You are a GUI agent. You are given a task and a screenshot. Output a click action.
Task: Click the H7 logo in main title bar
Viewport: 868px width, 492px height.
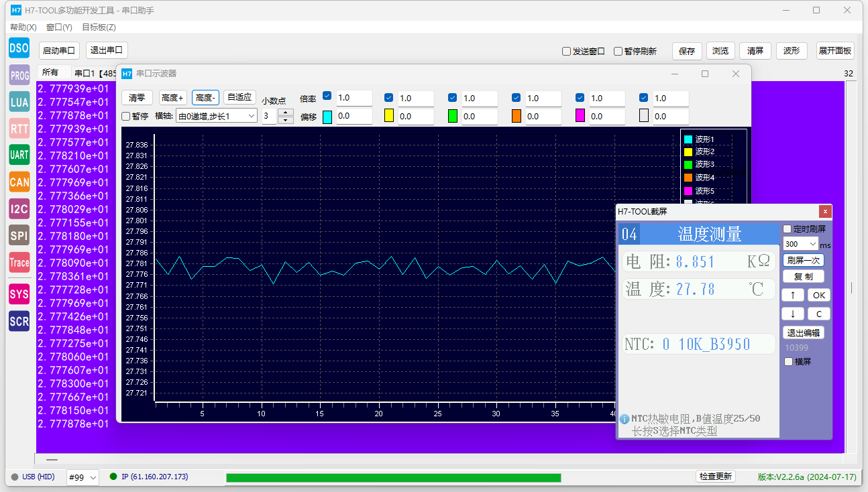17,10
